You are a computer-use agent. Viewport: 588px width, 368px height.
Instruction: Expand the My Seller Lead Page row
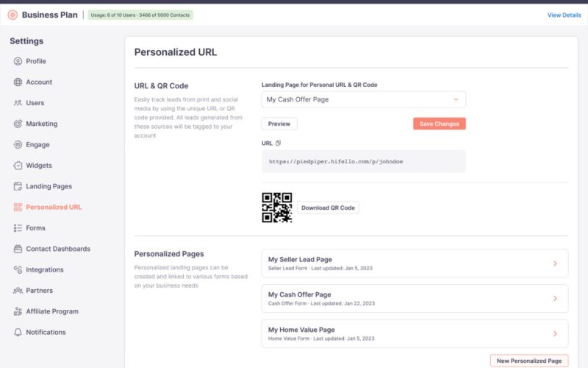[x=555, y=263]
